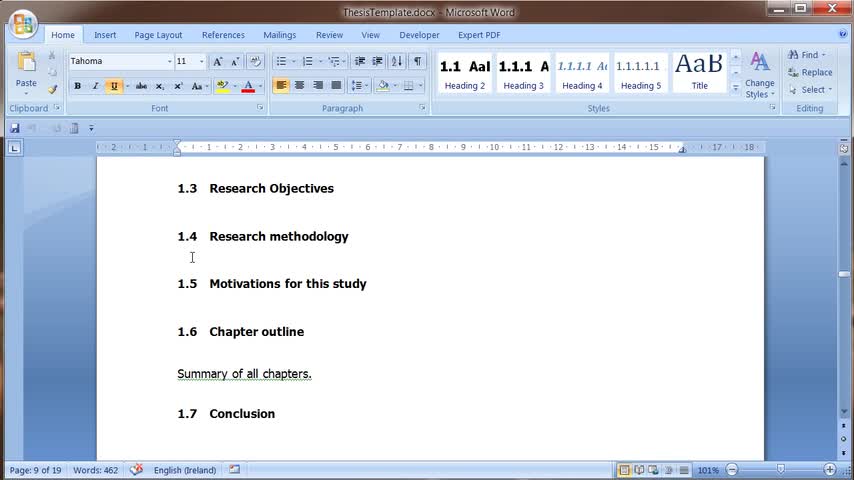Click the Cut scissors icon

point(52,55)
